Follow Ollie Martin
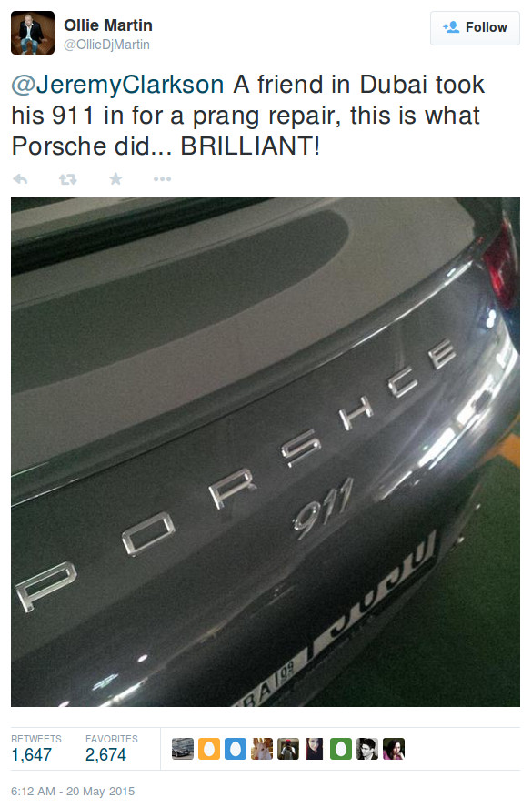532x808 pixels. pos(475,28)
